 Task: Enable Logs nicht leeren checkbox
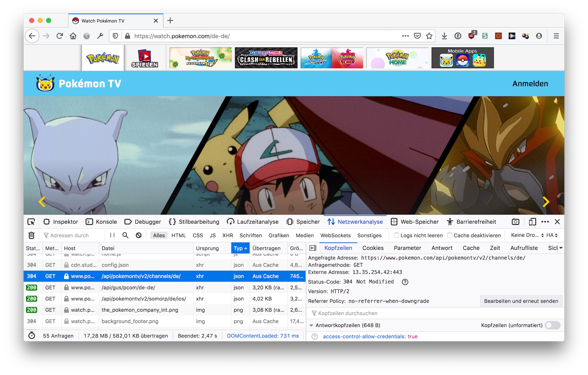pyautogui.click(x=396, y=235)
